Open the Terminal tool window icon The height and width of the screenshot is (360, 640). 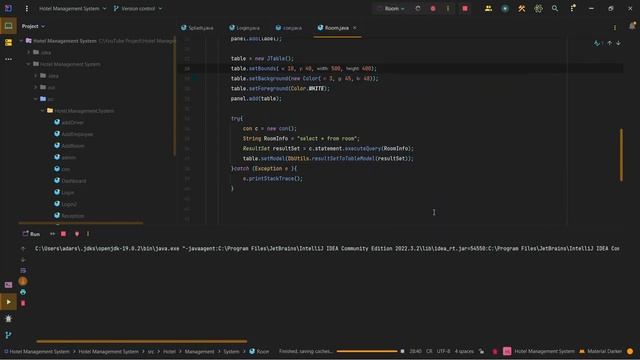(x=9, y=285)
